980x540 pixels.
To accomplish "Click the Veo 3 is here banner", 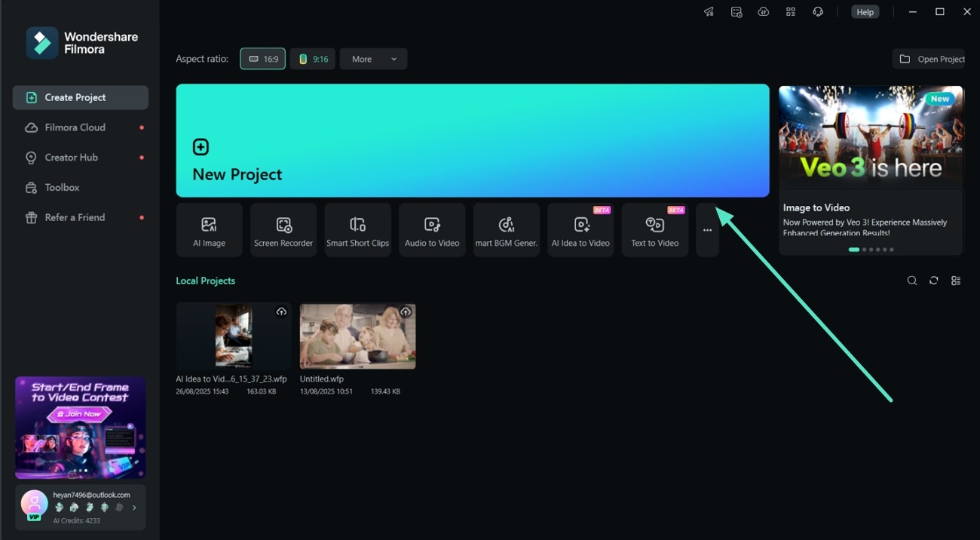I will [871, 137].
